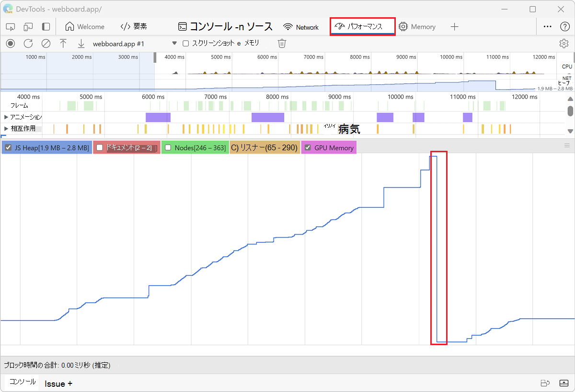
Task: Expand the アニメーション track row
Action: [x=7, y=117]
